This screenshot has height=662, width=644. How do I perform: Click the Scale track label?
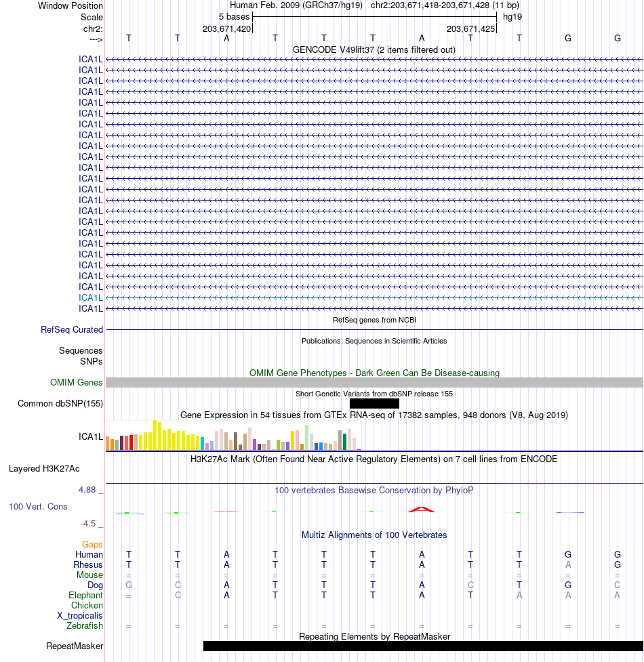tap(92, 18)
